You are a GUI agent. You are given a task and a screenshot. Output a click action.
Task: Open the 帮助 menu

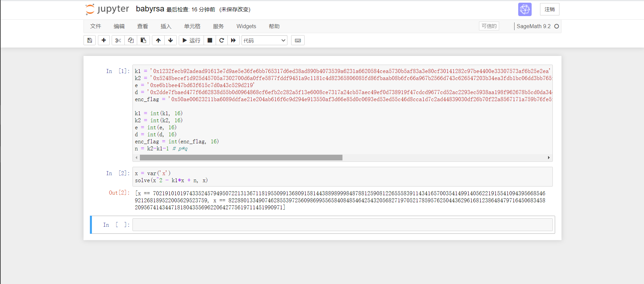pyautogui.click(x=274, y=26)
